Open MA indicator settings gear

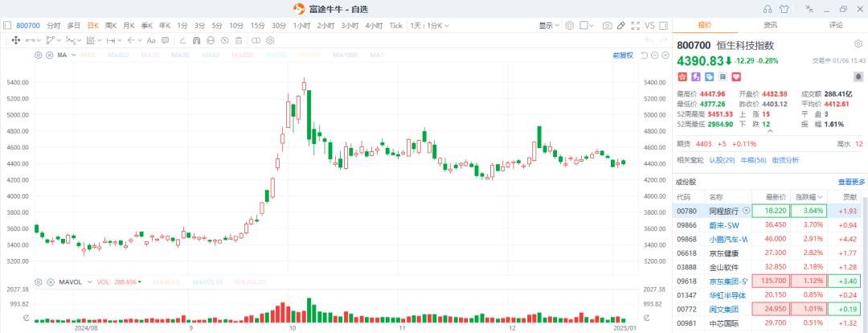click(39, 55)
